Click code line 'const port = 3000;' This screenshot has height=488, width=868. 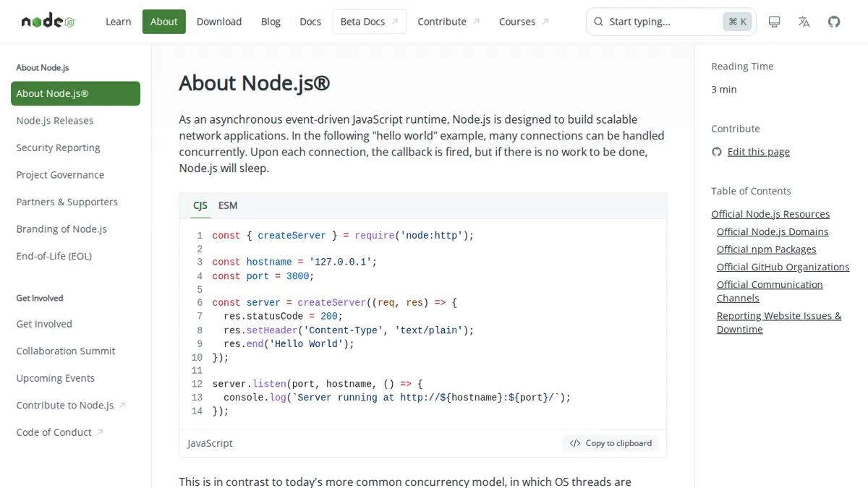pos(263,276)
